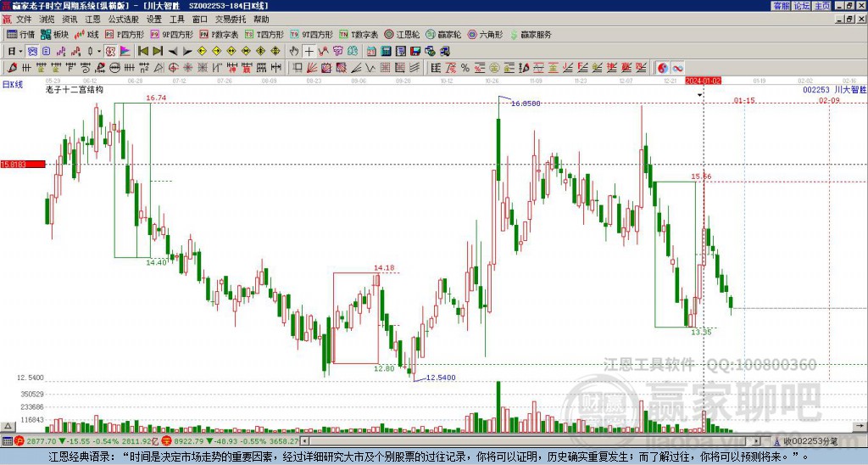Open the 交易委托 menu
This screenshot has height=465, width=868.
pyautogui.click(x=231, y=20)
